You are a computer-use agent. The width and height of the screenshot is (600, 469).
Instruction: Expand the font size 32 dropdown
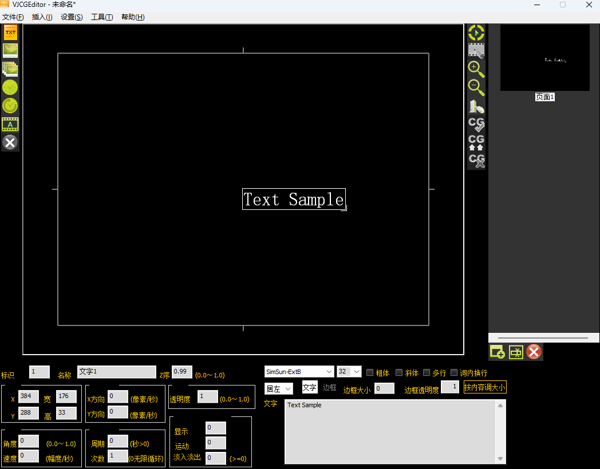(349, 372)
